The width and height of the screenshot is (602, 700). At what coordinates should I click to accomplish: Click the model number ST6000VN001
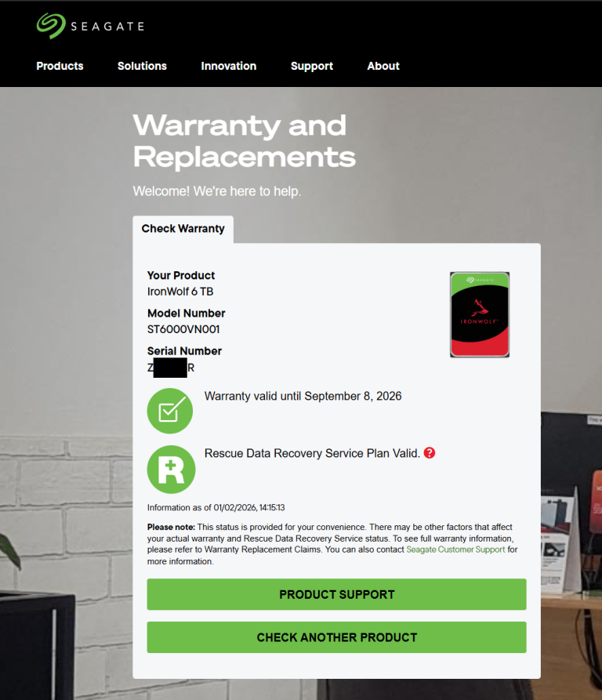pos(183,329)
